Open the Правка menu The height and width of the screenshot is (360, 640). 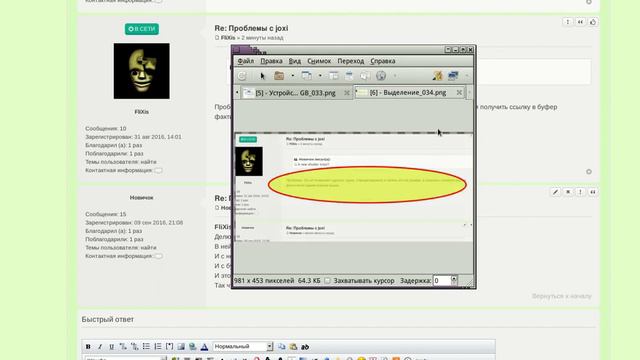271,61
